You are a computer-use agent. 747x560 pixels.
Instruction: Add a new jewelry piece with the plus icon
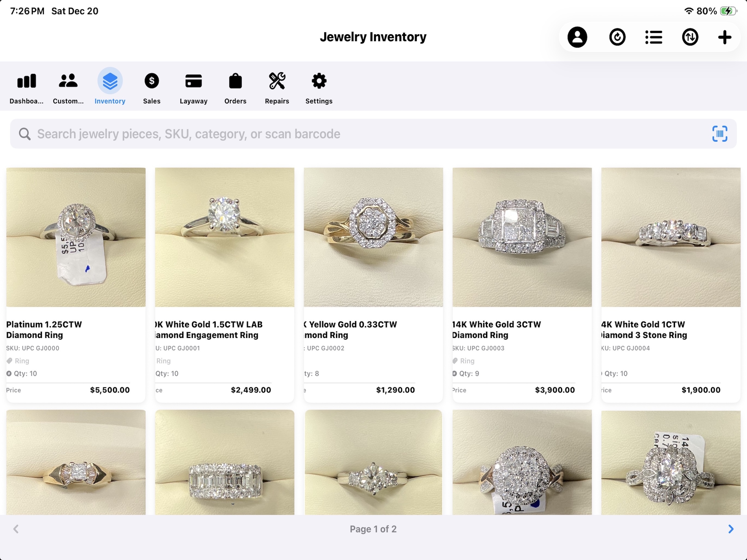click(x=724, y=37)
